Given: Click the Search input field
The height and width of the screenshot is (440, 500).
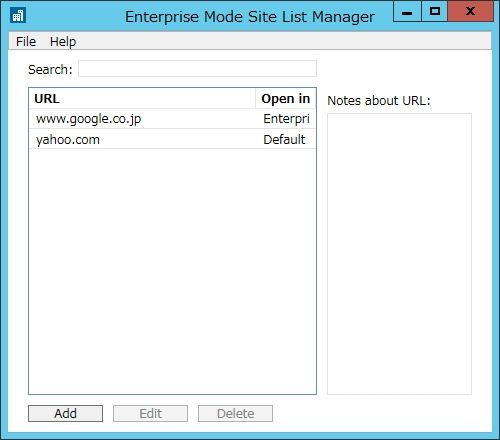Looking at the screenshot, I should click(197, 69).
